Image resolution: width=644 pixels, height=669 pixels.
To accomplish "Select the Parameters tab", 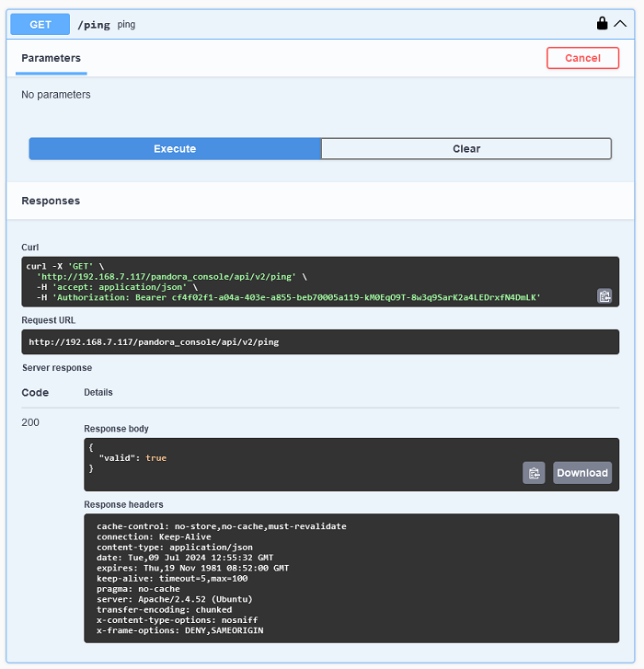I will click(52, 58).
